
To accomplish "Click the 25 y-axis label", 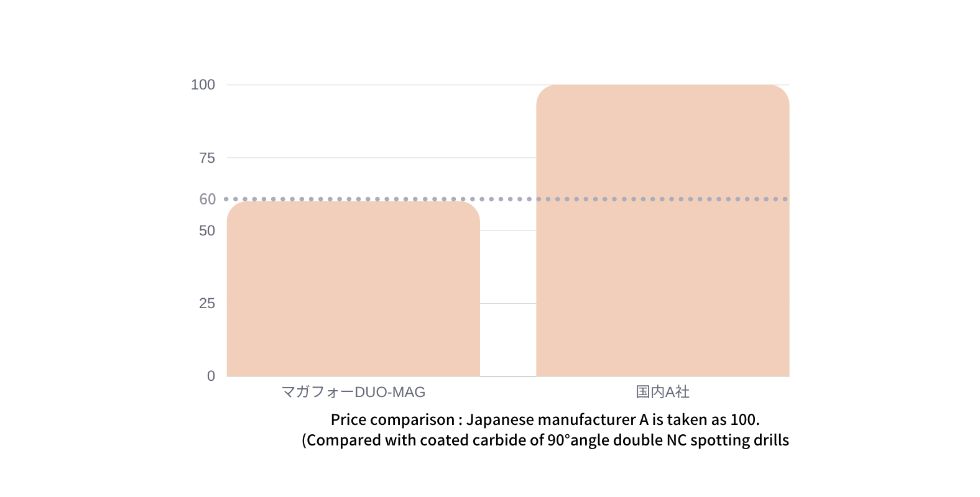I will click(x=207, y=303).
